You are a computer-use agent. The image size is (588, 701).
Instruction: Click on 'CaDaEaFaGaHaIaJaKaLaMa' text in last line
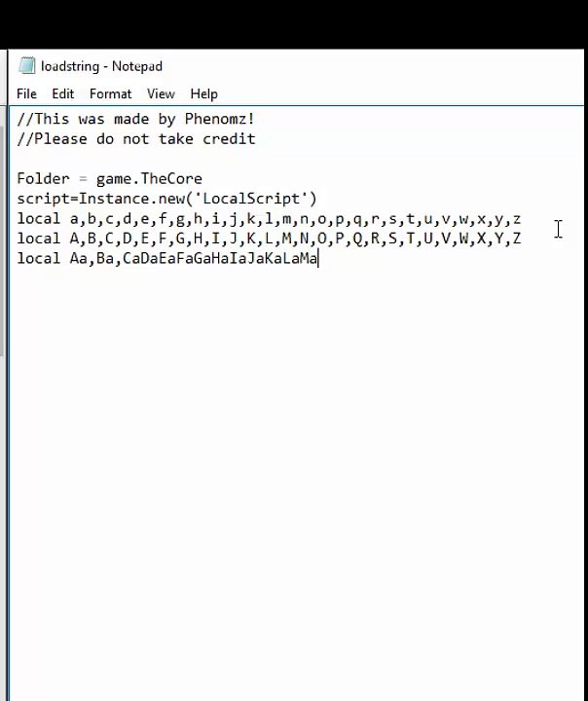tap(220, 258)
